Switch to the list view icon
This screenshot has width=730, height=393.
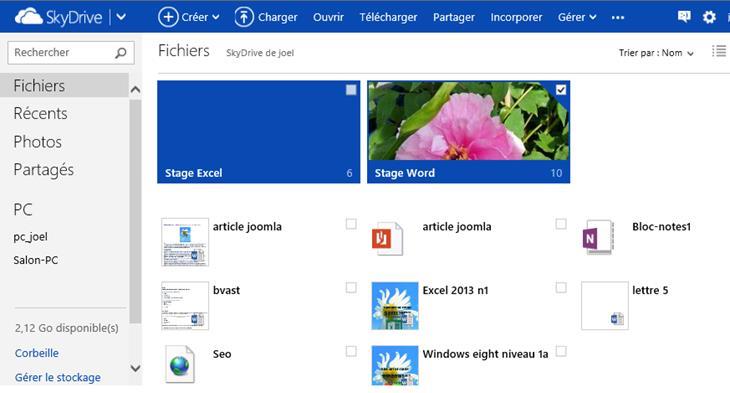(x=719, y=51)
